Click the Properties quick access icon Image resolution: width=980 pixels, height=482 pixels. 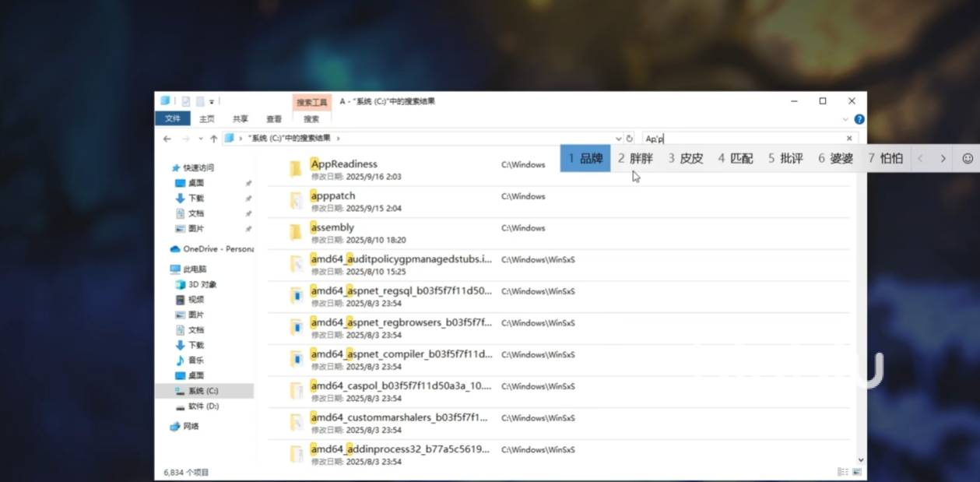pyautogui.click(x=186, y=101)
